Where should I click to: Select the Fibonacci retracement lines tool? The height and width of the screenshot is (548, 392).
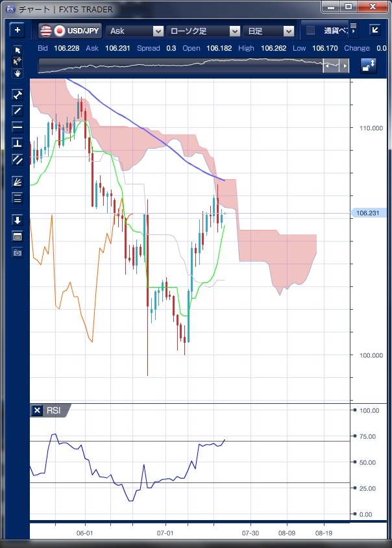18,198
